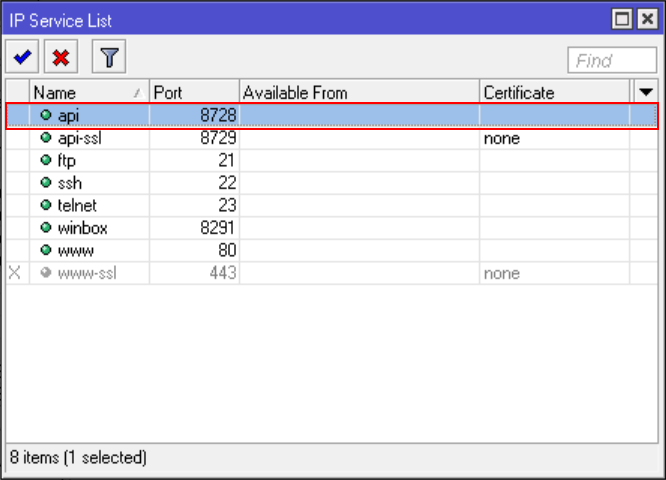Click the green status icon for winbox
Screen dimensions: 666x480
tap(46, 227)
